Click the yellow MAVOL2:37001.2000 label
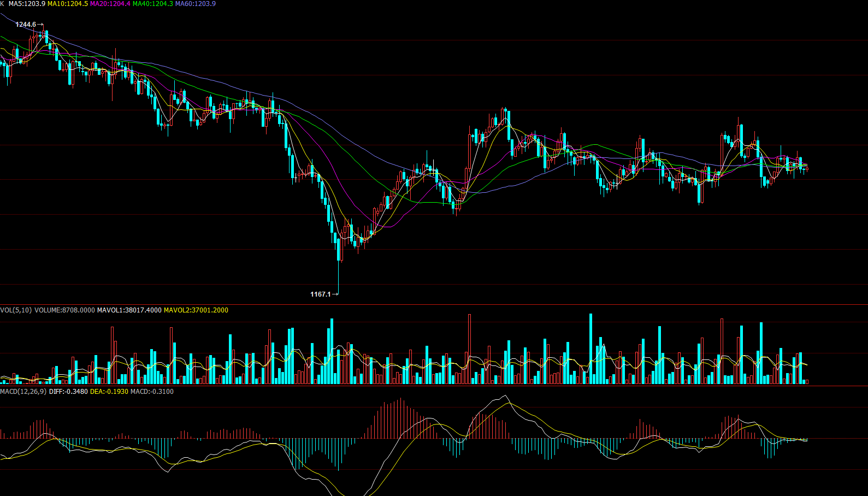Image resolution: width=868 pixels, height=496 pixels. (x=196, y=310)
